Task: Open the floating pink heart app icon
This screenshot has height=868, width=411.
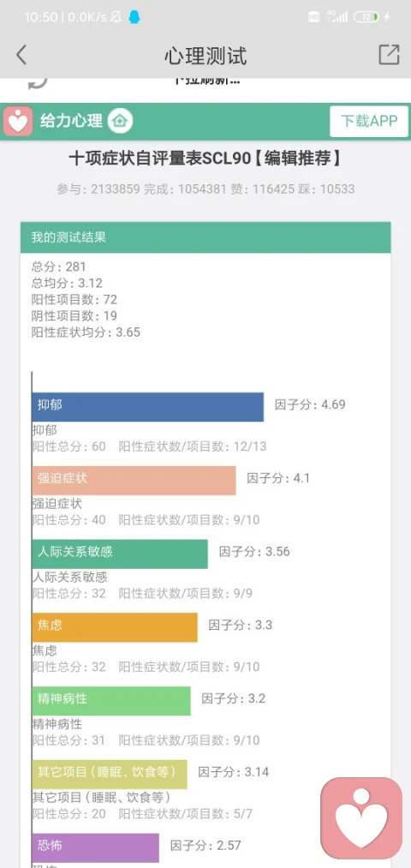Action: [x=362, y=818]
